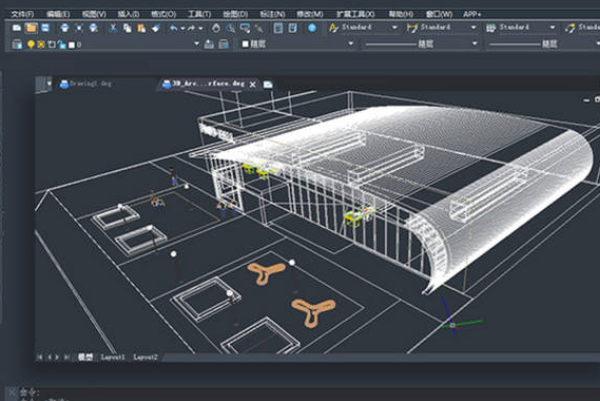Toggle the layer lock padlock icon

59,44
